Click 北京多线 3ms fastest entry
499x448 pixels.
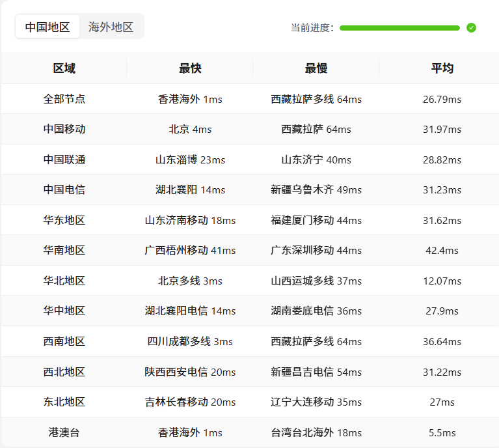tap(190, 281)
